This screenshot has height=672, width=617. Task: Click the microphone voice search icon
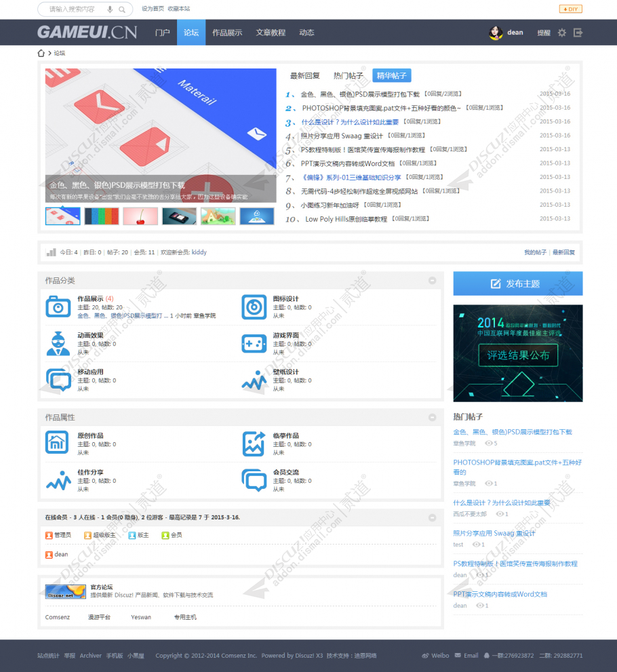[x=110, y=9]
